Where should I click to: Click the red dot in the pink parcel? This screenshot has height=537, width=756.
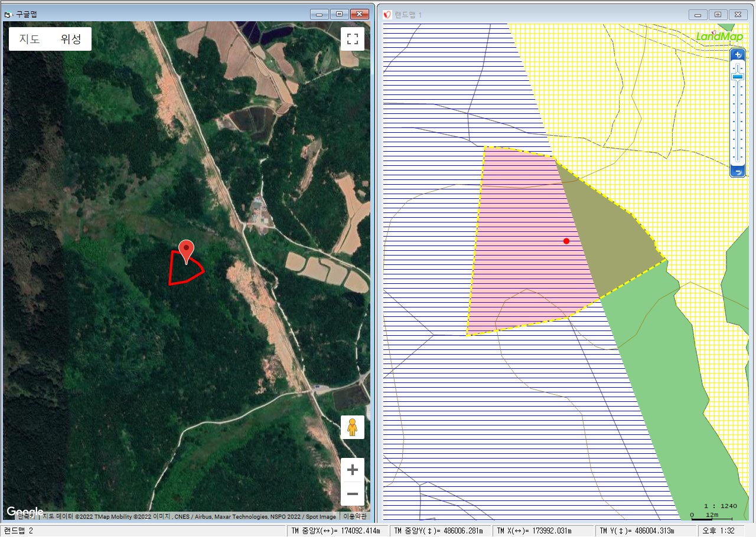point(566,241)
